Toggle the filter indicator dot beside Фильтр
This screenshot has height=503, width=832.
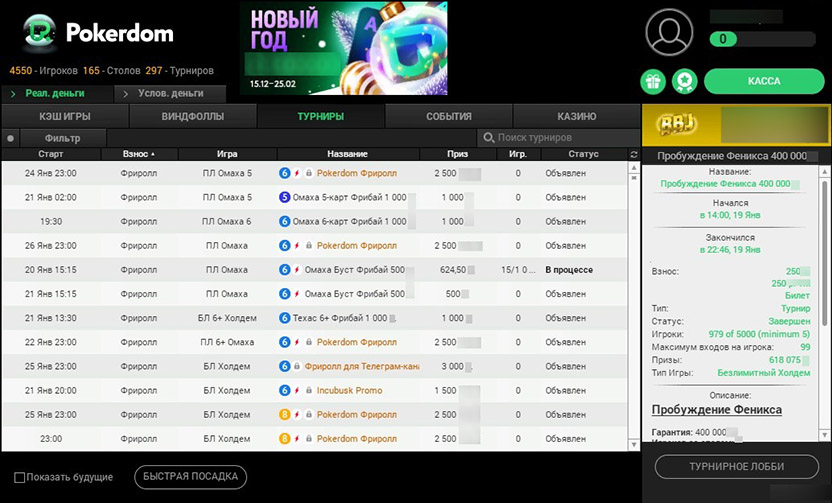click(x=10, y=138)
